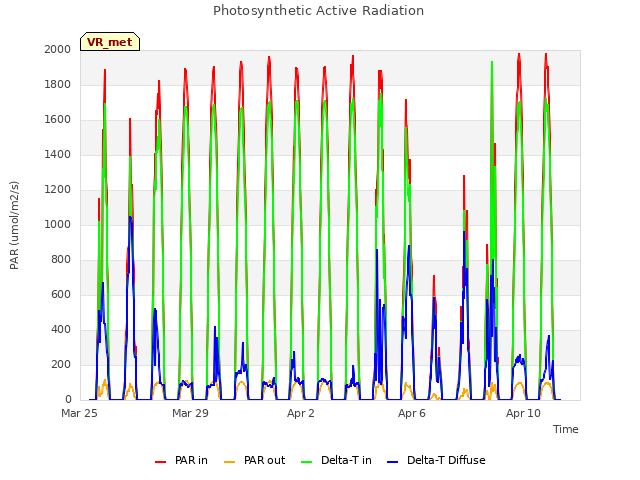Click the Apr 10 x-axis tick label
The width and height of the screenshot is (640, 480).
[523, 413]
